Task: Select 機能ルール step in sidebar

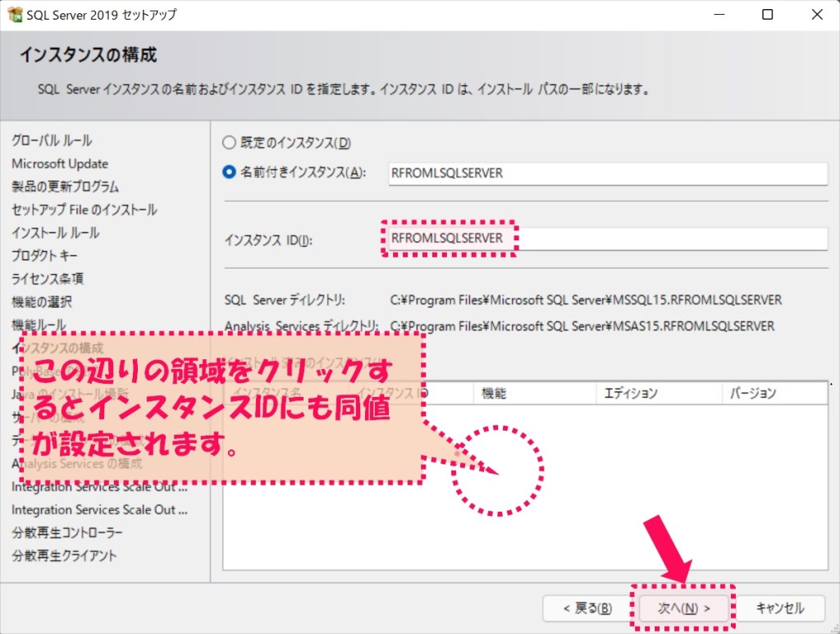Action: (x=39, y=325)
